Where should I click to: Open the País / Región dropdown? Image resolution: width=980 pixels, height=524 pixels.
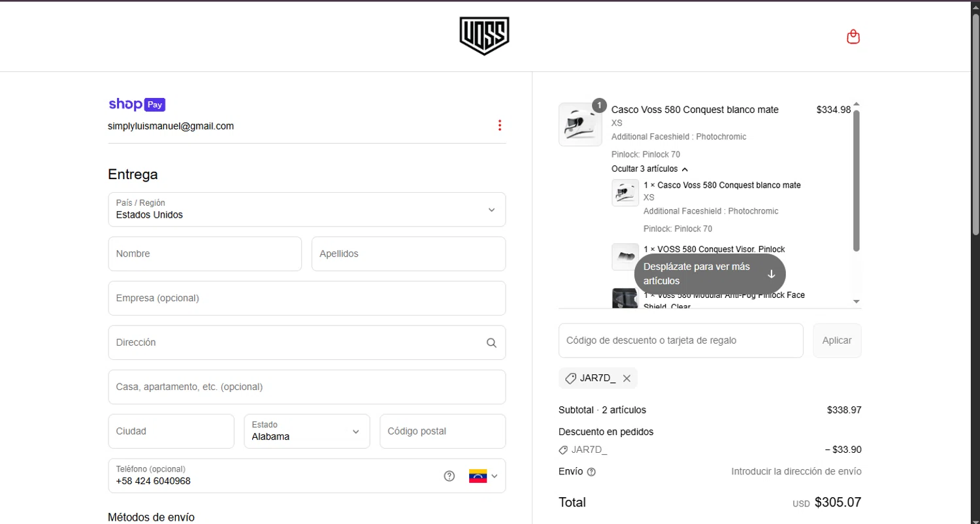(x=307, y=209)
